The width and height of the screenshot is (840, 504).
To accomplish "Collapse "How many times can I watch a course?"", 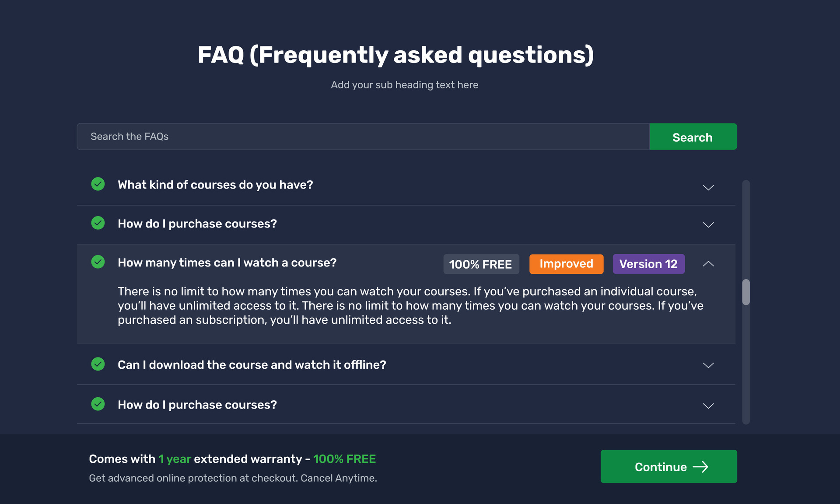I will [x=708, y=264].
